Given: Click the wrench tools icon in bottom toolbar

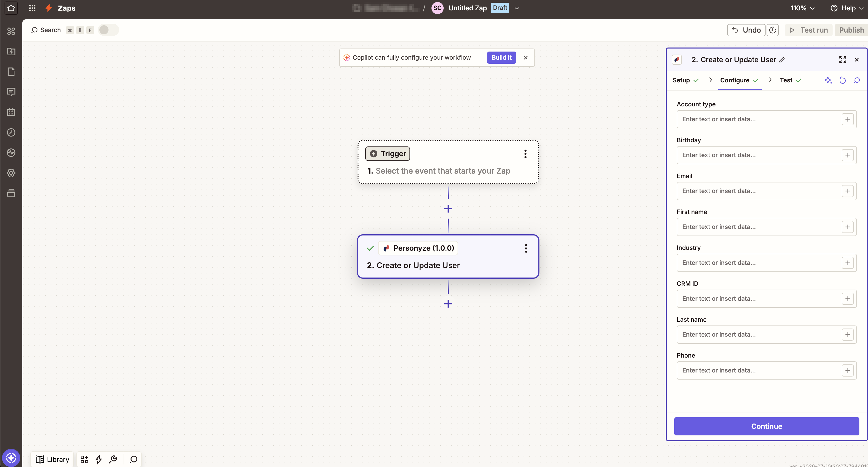Looking at the screenshot, I should pos(113,459).
